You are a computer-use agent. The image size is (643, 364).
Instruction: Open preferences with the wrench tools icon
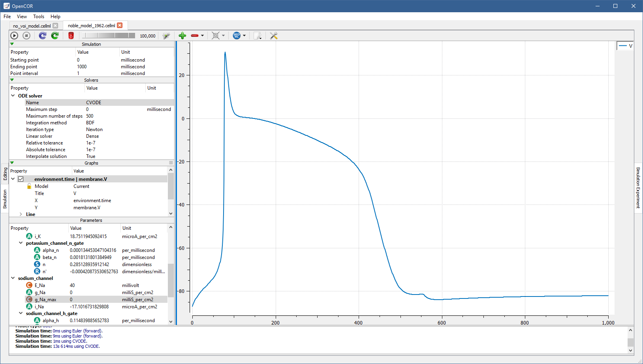(x=273, y=36)
